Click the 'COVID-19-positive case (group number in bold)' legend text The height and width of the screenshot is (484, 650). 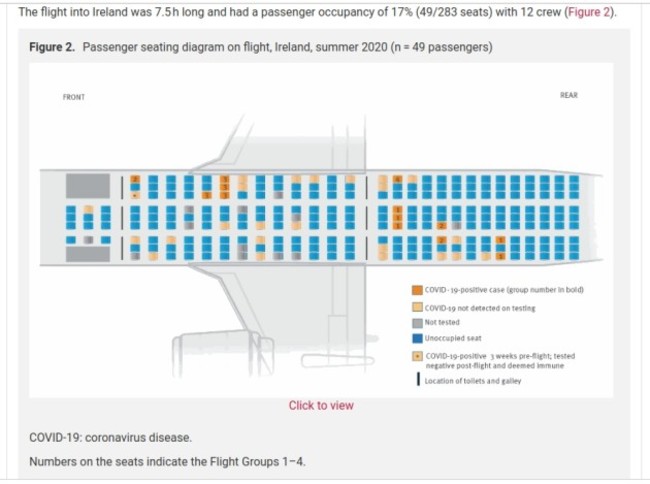click(x=503, y=290)
